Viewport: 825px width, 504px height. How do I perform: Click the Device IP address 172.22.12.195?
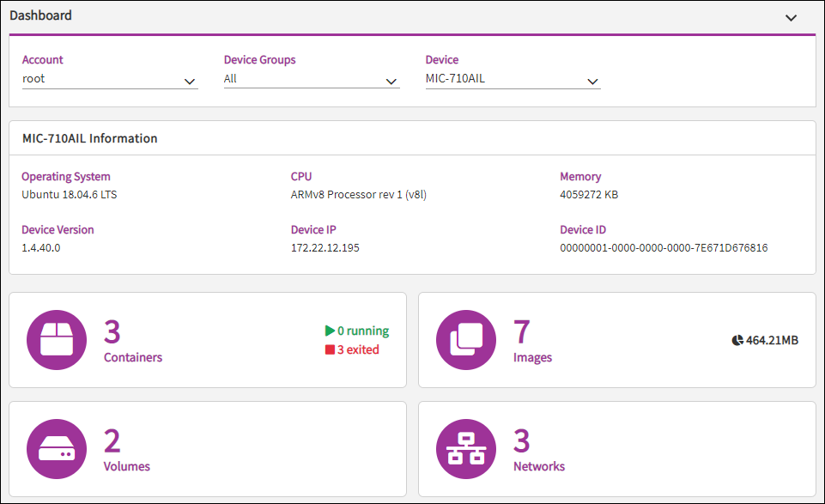click(x=325, y=248)
